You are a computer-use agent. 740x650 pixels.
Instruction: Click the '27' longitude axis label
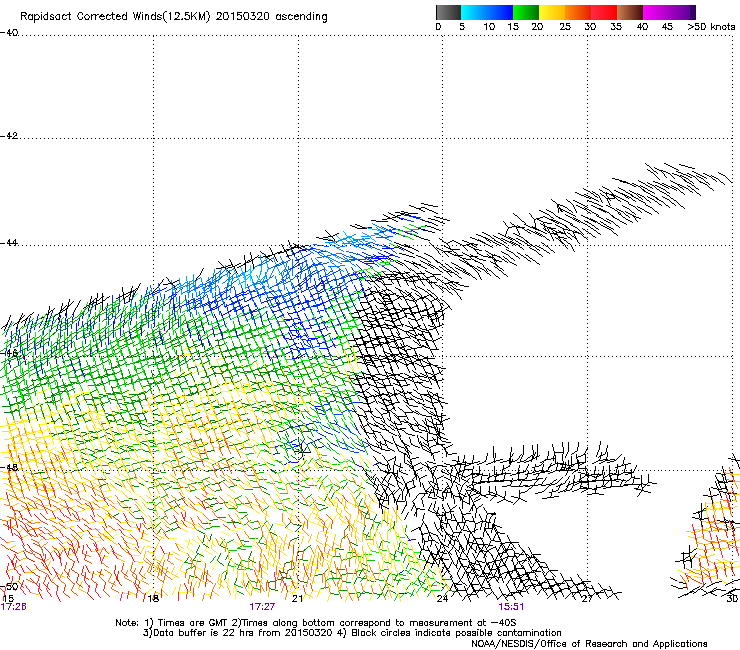point(587,599)
